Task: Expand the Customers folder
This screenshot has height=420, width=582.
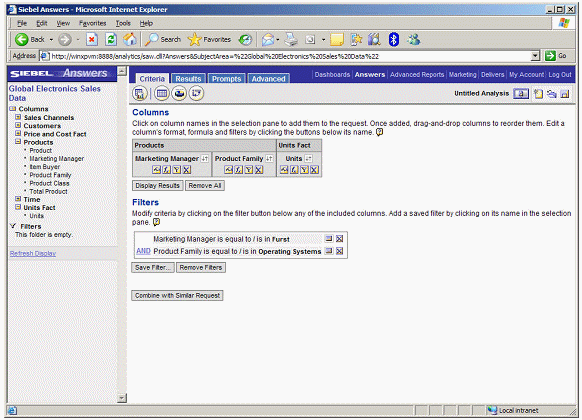Action: (18, 125)
